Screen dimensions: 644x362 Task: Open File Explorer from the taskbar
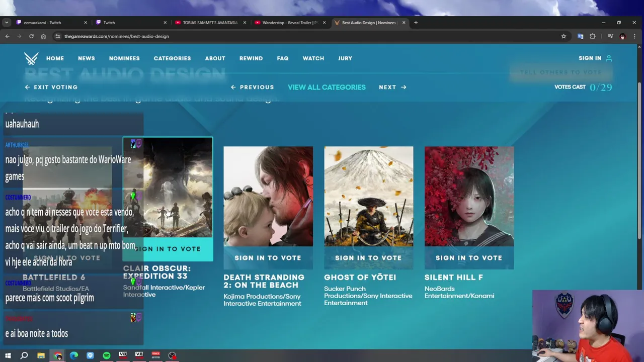point(41,355)
